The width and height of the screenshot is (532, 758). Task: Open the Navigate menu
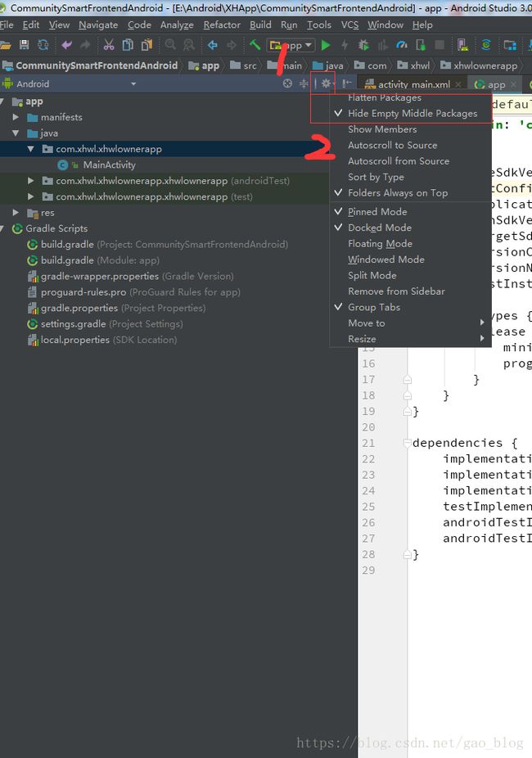pyautogui.click(x=98, y=25)
